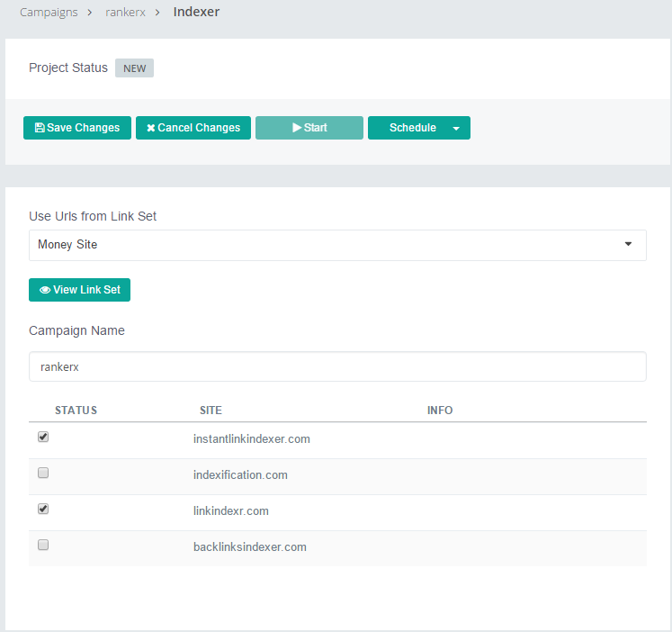Click the floppy disk save icon
This screenshot has height=632, width=672.
(x=40, y=128)
